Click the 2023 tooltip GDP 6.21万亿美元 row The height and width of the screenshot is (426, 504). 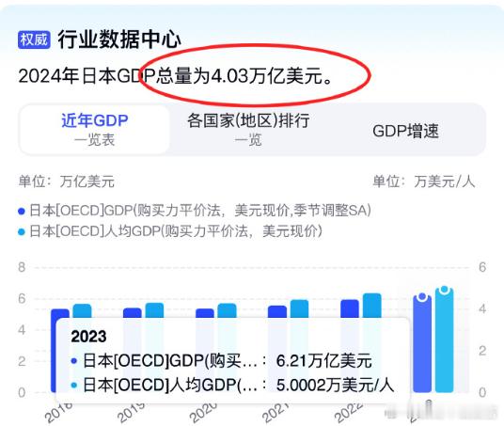(x=222, y=361)
